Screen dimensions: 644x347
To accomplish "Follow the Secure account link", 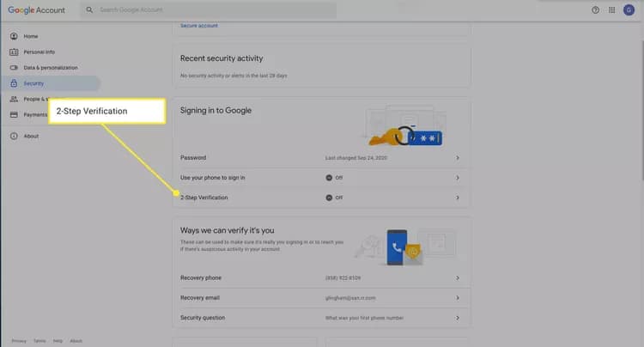I will (199, 26).
